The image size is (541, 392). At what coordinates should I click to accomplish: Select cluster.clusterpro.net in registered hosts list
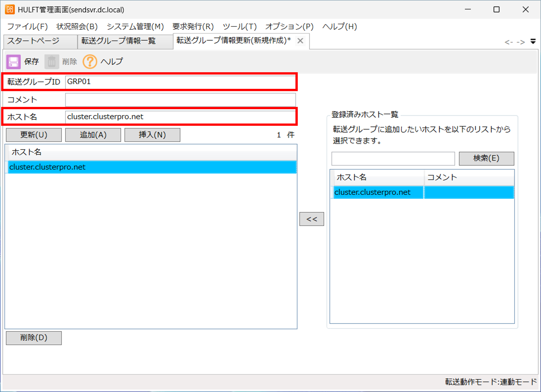(x=372, y=192)
